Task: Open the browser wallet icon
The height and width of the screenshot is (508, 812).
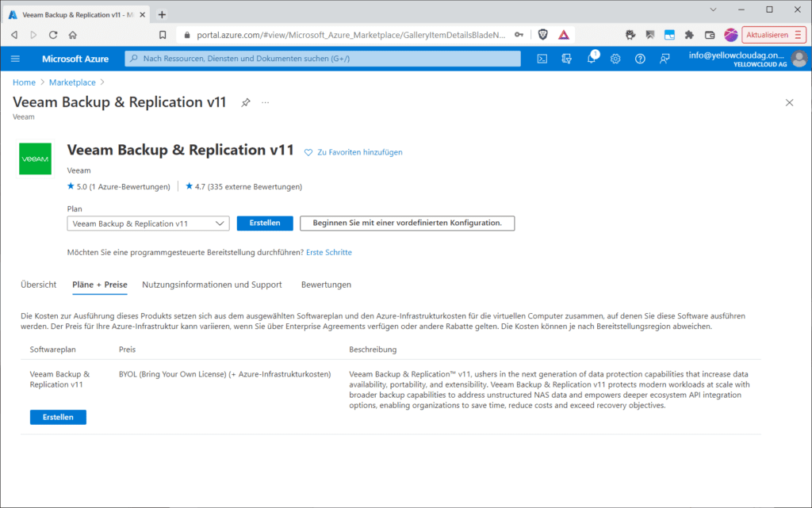Action: (x=710, y=35)
